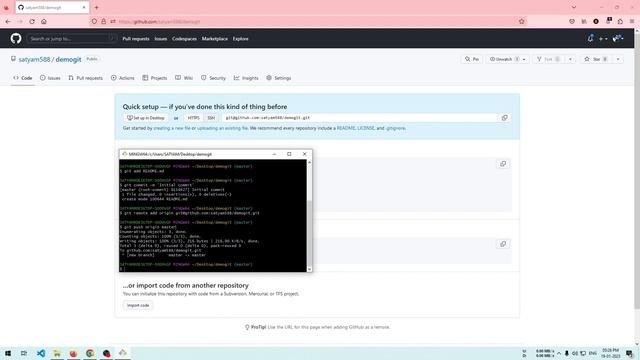Pin the repository with Pin button

[x=472, y=59]
